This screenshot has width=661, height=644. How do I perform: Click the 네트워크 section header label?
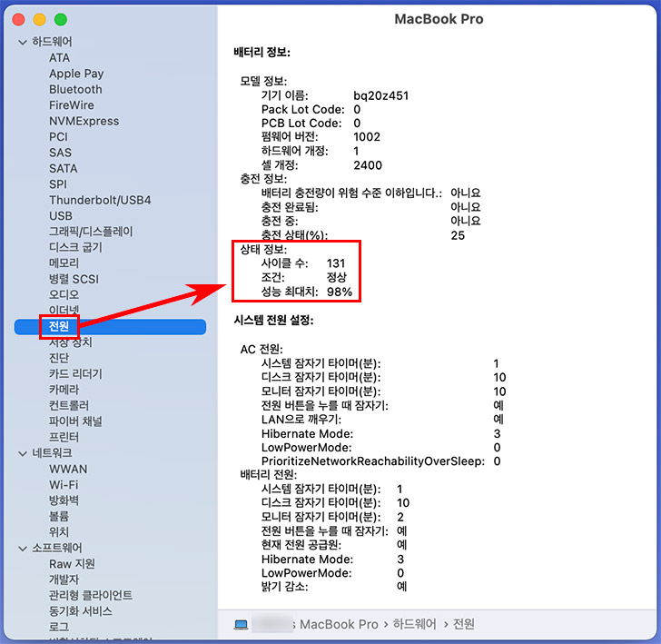point(52,453)
